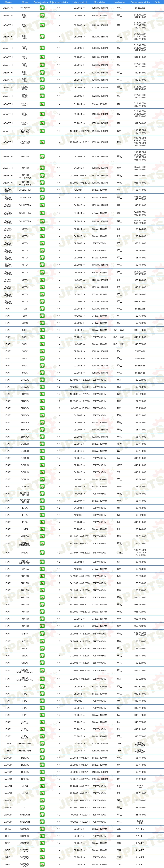This screenshot has height=868, width=164.
Task: Click the 'Opis' column header
Action: click(x=157, y=2)
